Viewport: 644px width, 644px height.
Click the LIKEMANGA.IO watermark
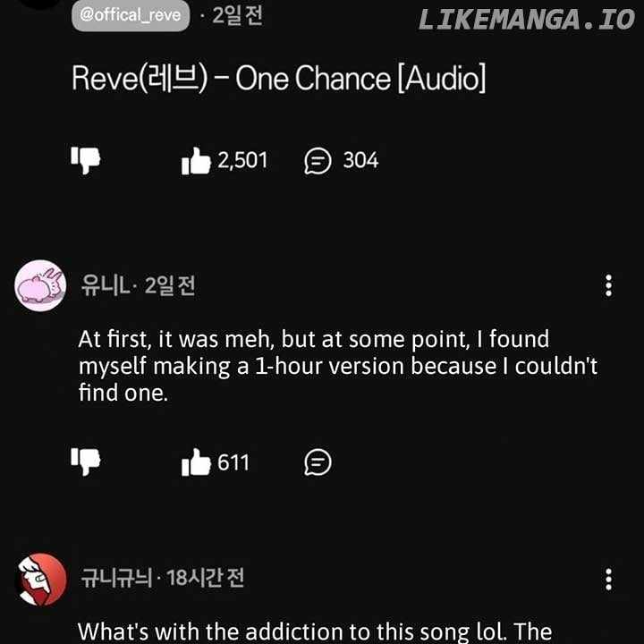(x=526, y=20)
